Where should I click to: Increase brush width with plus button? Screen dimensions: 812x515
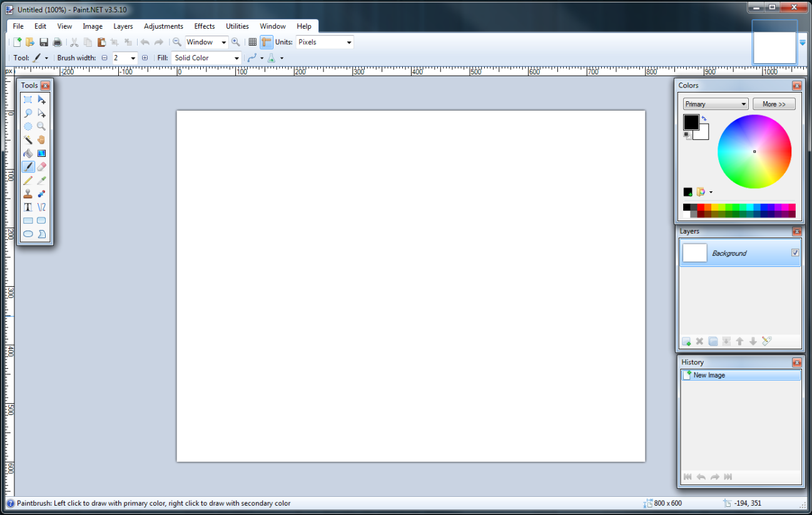(145, 57)
